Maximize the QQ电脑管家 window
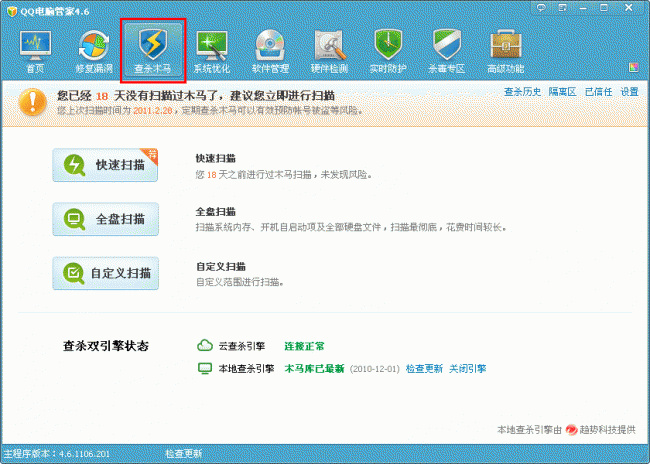 [x=604, y=7]
